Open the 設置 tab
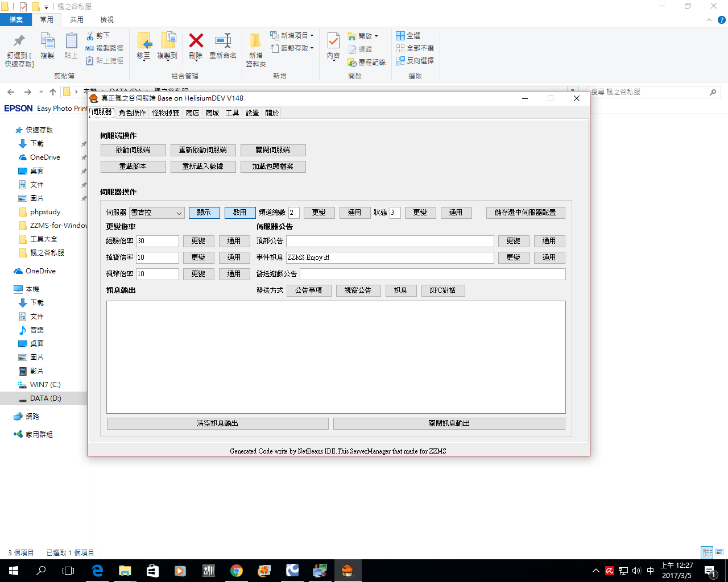The image size is (728, 582). point(252,113)
